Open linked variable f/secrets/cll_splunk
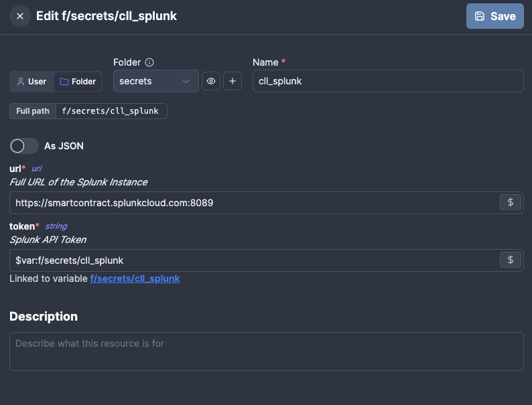Screen dimensions: 532x405 tap(135, 278)
